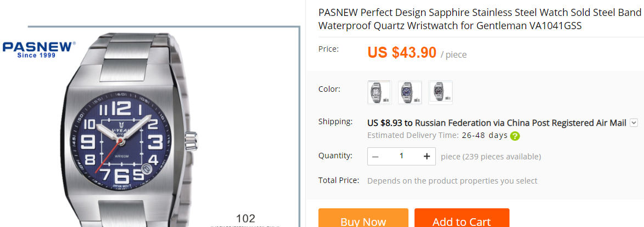Select the white-dial watch color option
This screenshot has width=644, height=227.
click(379, 92)
